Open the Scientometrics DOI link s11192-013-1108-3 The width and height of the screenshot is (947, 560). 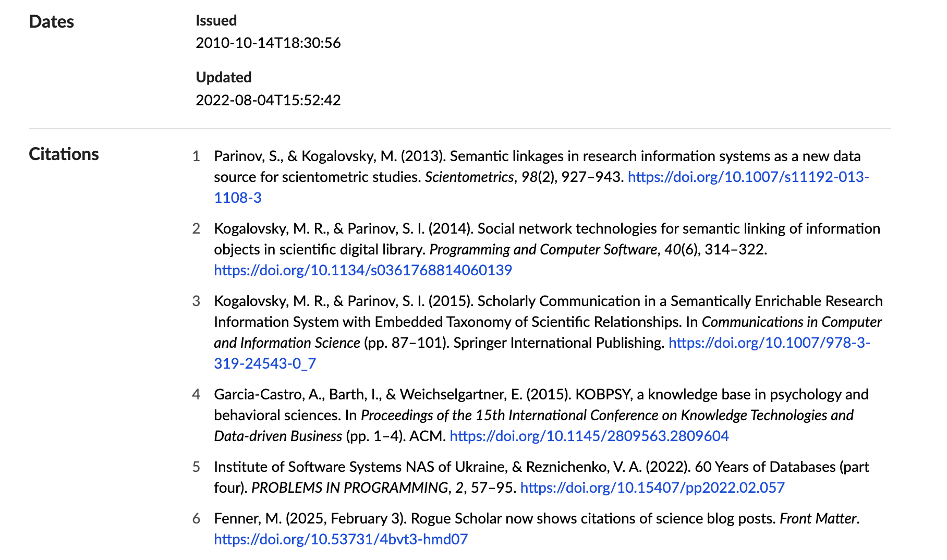[748, 177]
